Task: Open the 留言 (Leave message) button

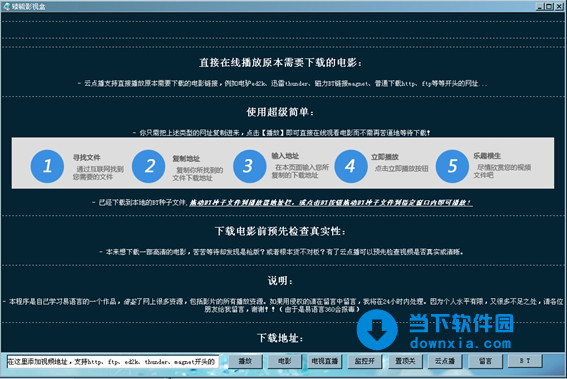Action: (485, 361)
